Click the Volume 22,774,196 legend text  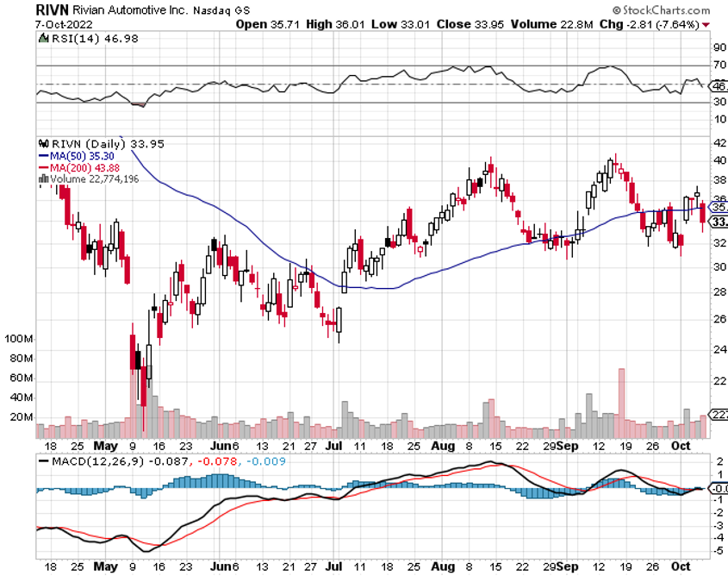[x=94, y=178]
